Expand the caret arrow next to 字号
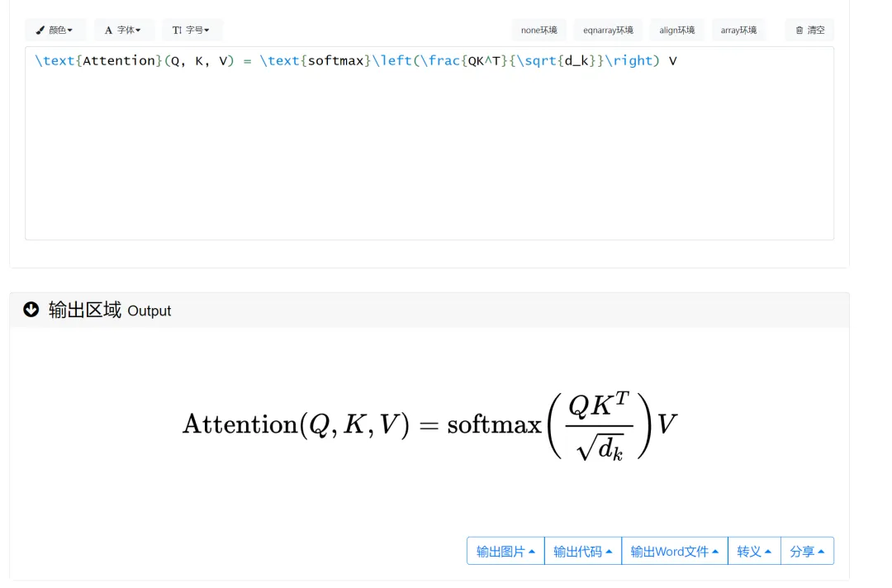 [x=206, y=31]
